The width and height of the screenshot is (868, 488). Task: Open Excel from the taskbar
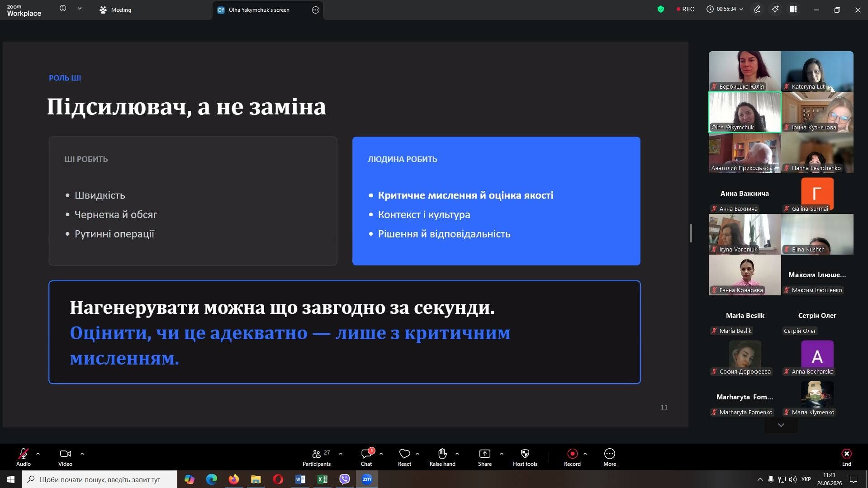[x=322, y=479]
